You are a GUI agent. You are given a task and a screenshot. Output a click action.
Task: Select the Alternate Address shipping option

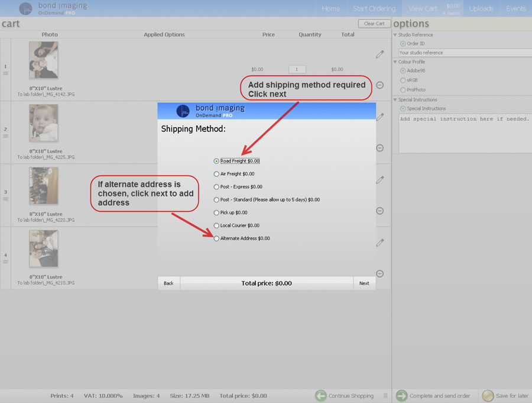[216, 238]
